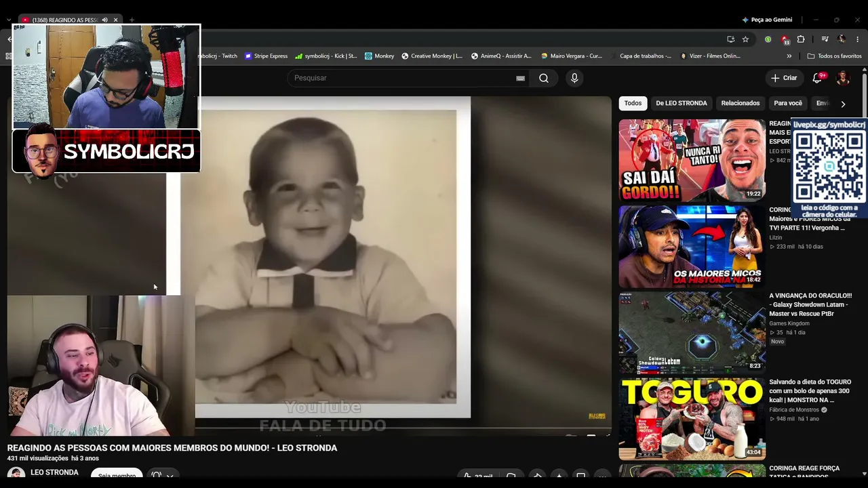Screen dimensions: 868x488
Task: Open the Mairo Vergara bookmark
Action: [571, 56]
